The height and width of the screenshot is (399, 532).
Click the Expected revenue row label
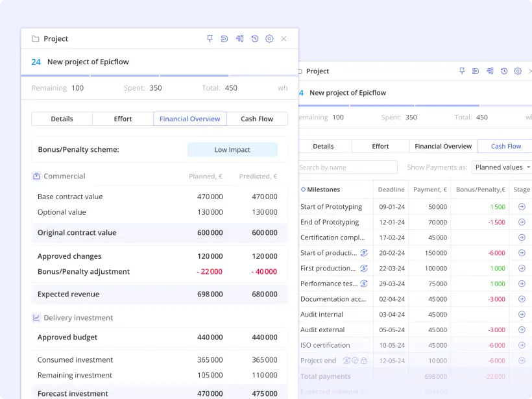[x=69, y=294]
